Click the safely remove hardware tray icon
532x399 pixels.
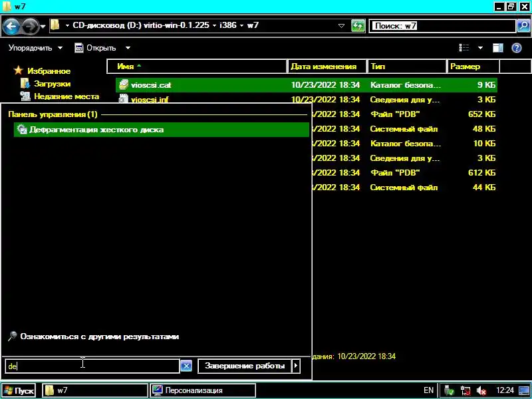coord(450,390)
